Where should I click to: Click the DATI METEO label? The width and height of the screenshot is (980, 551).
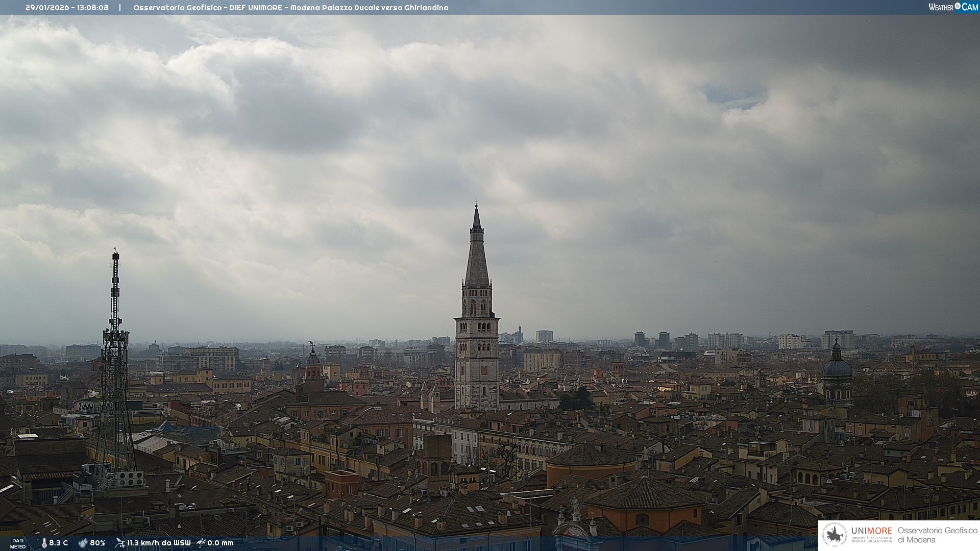(x=18, y=543)
